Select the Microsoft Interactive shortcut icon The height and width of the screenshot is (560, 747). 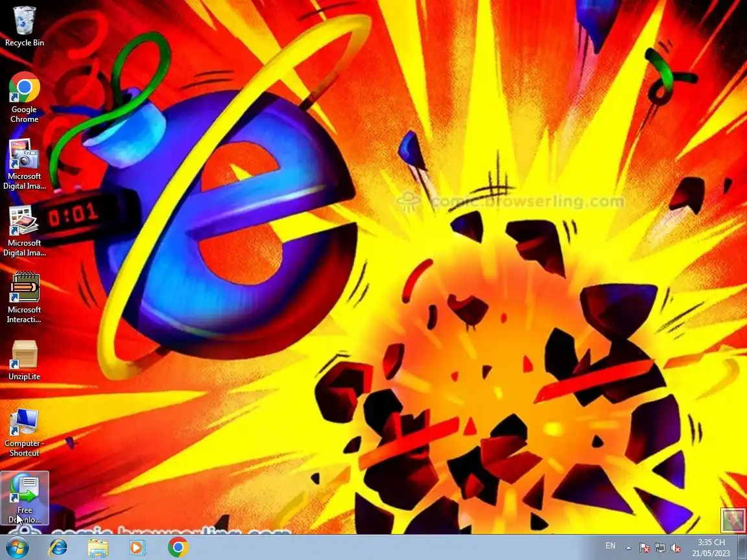24,297
